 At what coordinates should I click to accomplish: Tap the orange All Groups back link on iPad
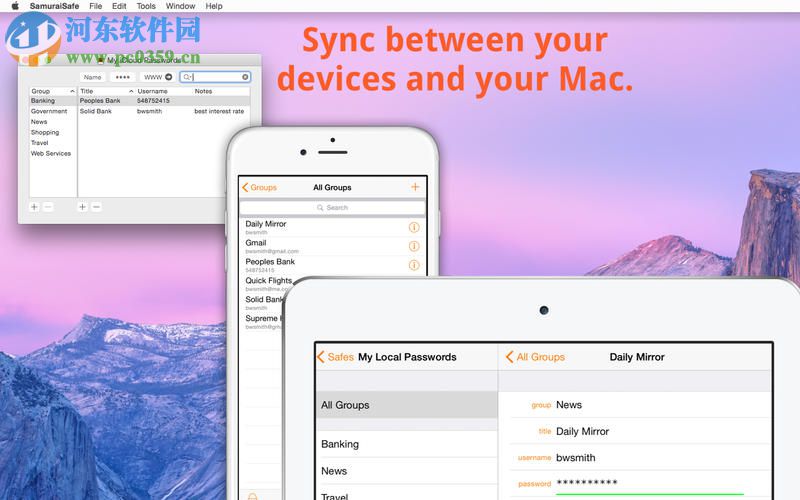click(x=535, y=357)
